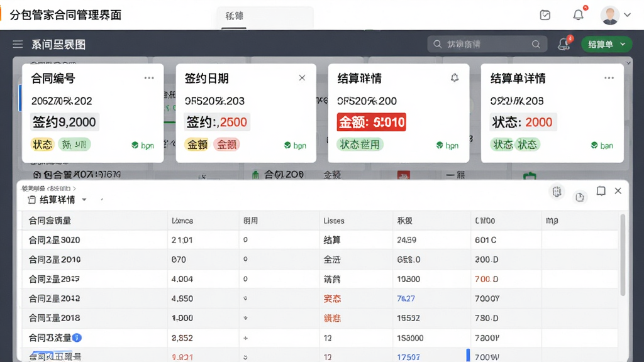Screen dimensions: 644x362
Task: Click the red 金额 badge on the 结算详情 card
Action: 371,122
